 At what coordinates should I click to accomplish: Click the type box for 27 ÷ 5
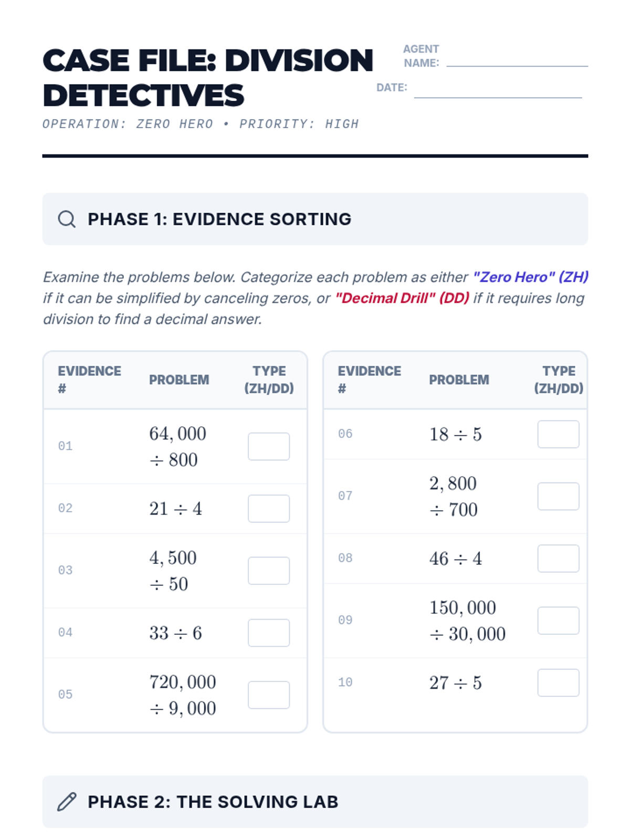[558, 682]
